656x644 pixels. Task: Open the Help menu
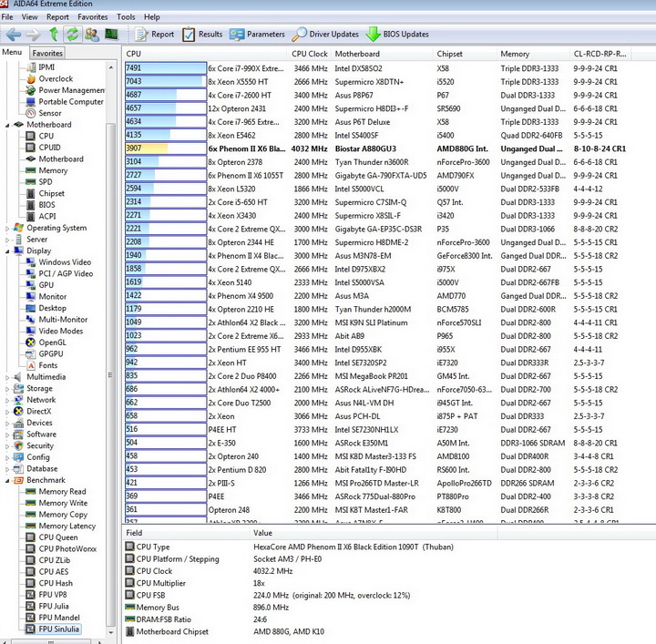(152, 17)
